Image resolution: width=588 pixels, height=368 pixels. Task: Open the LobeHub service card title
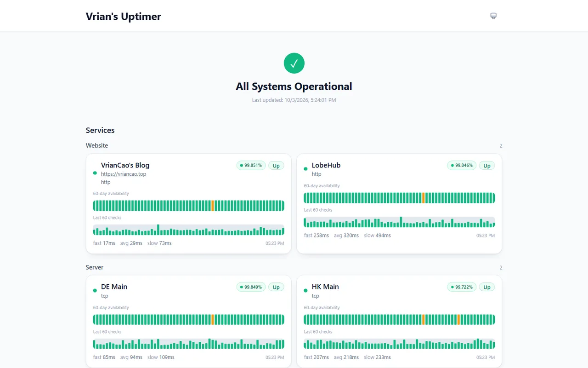point(326,165)
